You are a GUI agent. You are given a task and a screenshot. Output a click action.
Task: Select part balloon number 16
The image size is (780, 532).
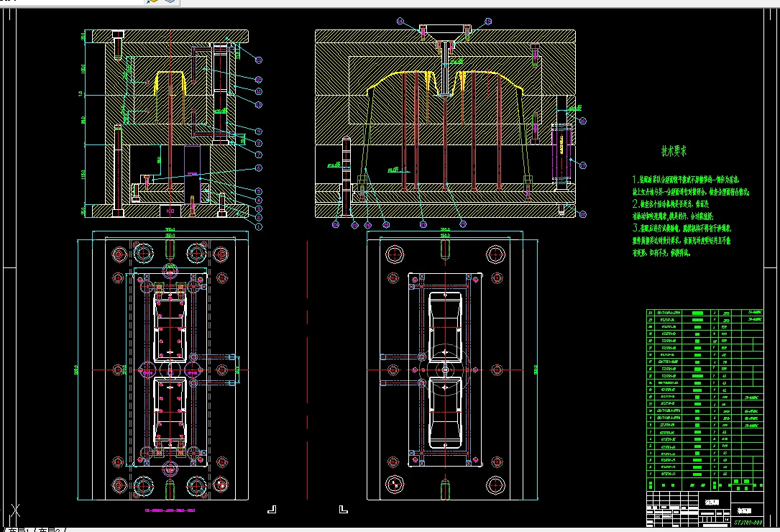[x=583, y=121]
